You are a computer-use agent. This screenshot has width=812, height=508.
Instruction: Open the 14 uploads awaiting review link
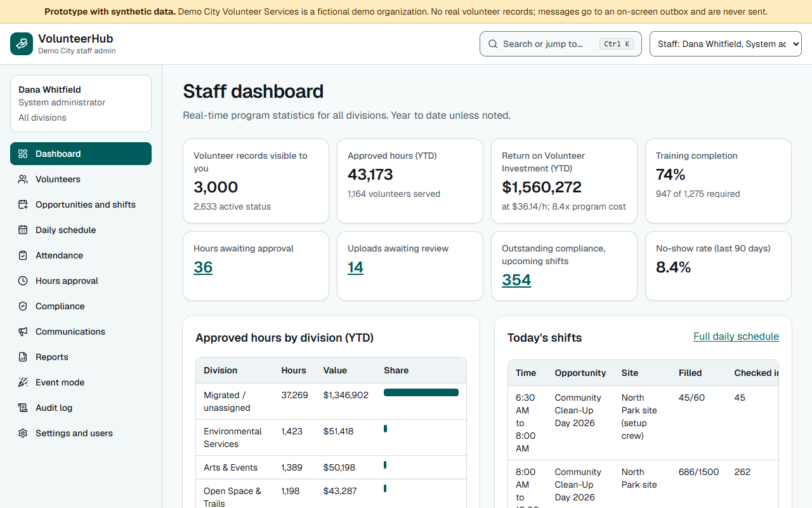355,267
